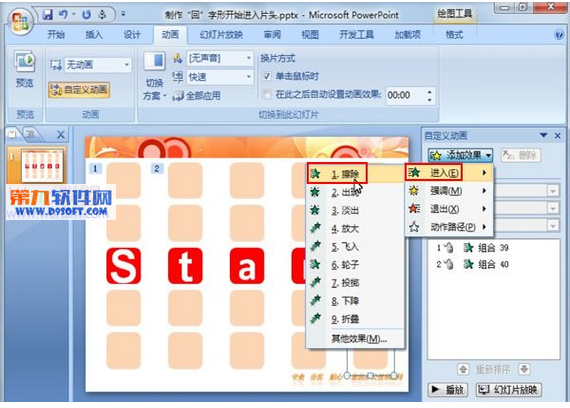Move animation up in reorder
The image size is (570, 408).
click(x=463, y=370)
